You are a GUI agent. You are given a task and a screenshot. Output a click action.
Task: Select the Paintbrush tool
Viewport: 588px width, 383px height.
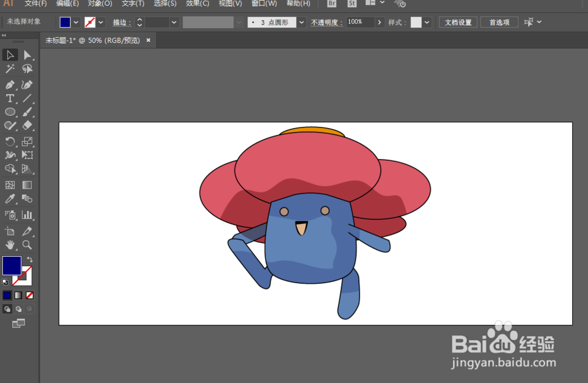tap(27, 112)
